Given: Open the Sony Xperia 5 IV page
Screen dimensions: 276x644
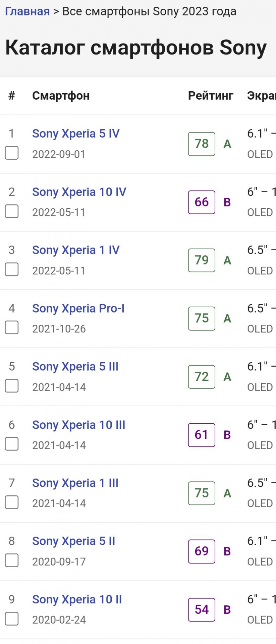Looking at the screenshot, I should (76, 133).
